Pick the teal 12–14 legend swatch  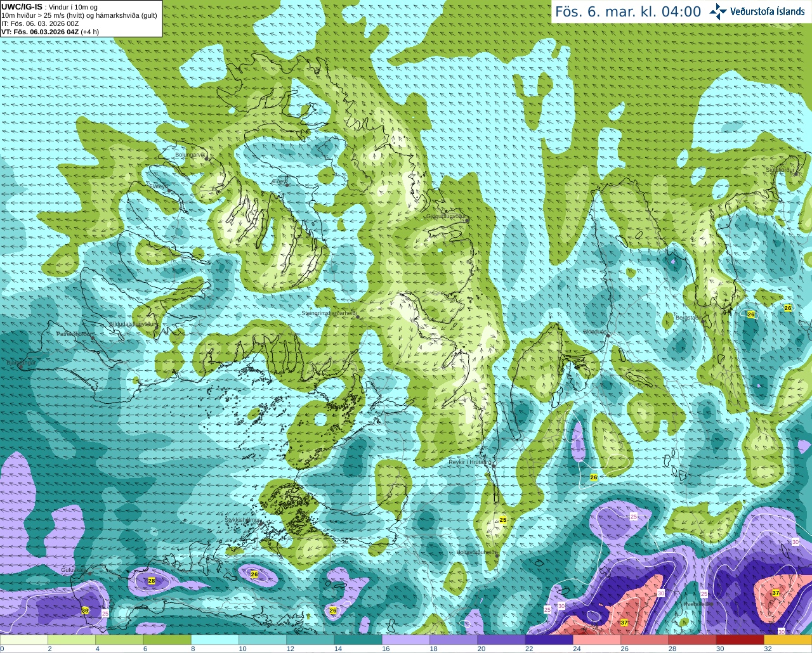coord(310,640)
